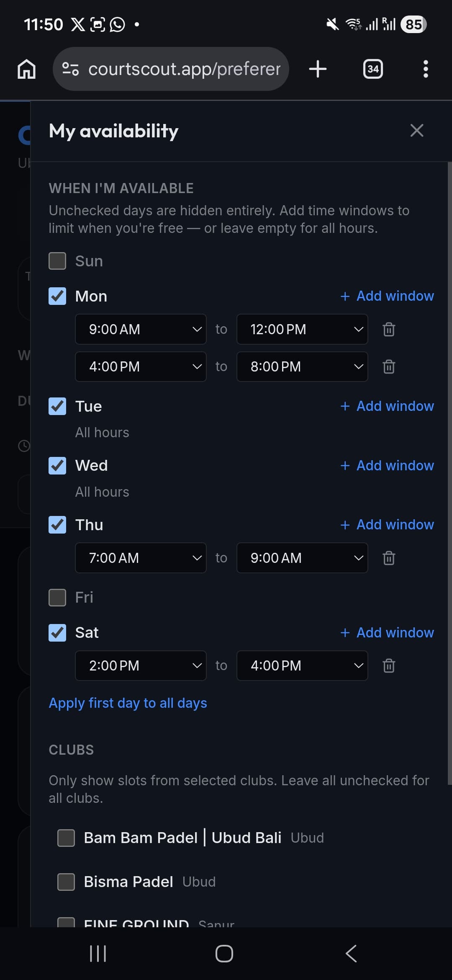
Task: Select the Bisma Padel club
Action: coord(66,881)
